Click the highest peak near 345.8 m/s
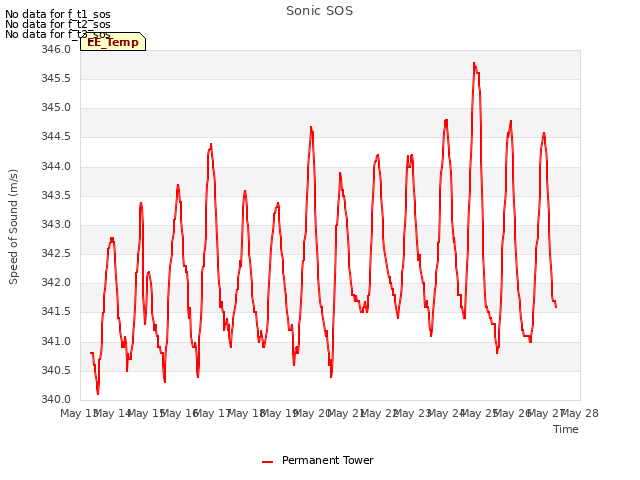Viewport: 640px width, 480px height. tap(474, 63)
